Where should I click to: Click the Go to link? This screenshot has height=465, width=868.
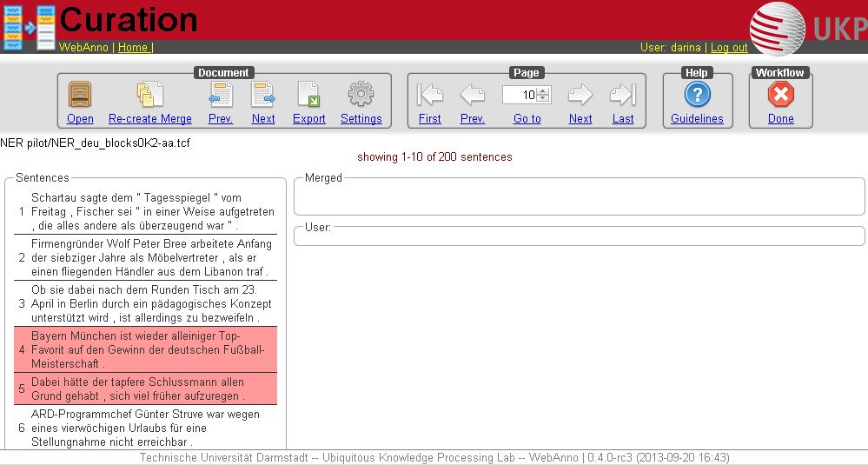[527, 118]
